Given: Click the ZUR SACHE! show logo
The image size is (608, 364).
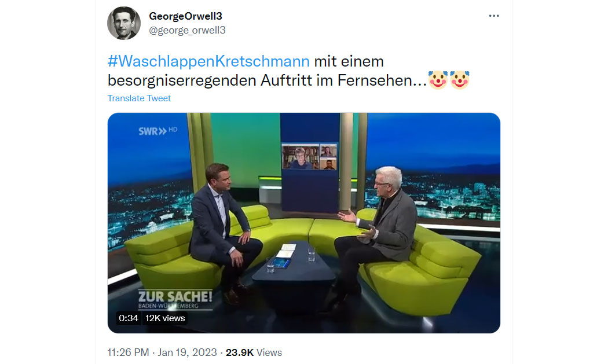Looking at the screenshot, I should point(175,300).
